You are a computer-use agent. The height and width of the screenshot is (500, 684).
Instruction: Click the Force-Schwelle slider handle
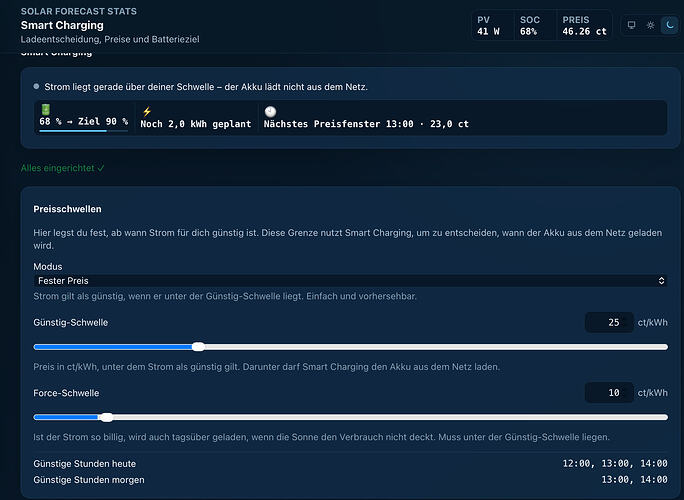pyautogui.click(x=106, y=417)
